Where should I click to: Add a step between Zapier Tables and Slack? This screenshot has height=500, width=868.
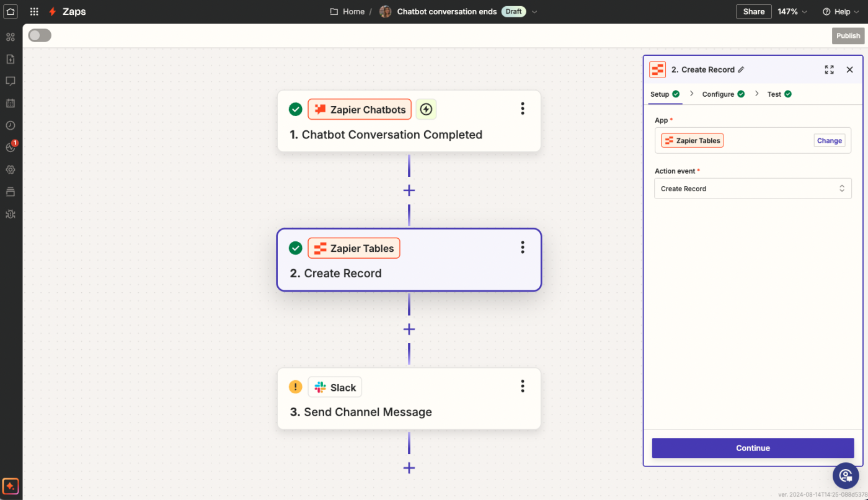pyautogui.click(x=409, y=329)
